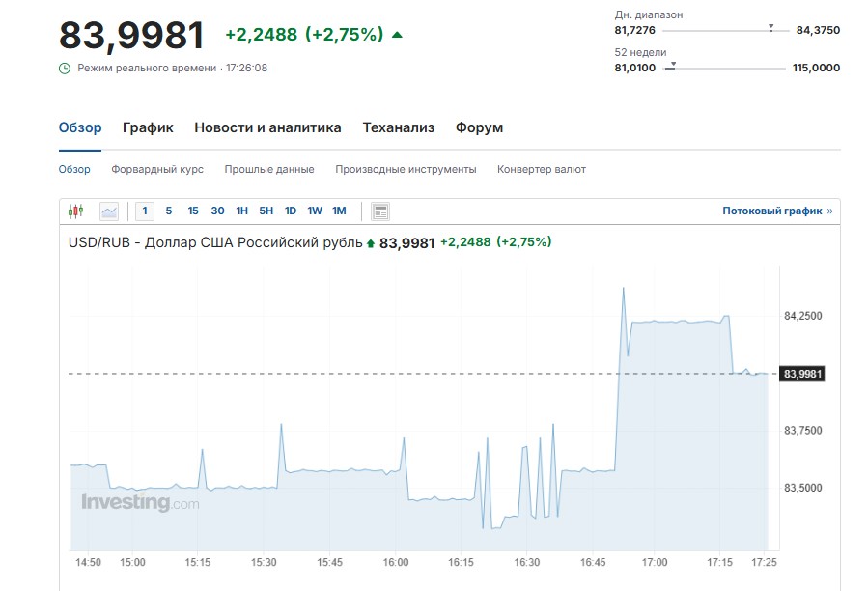
Task: Click the 17:25 time axis label
Action: pyautogui.click(x=764, y=562)
